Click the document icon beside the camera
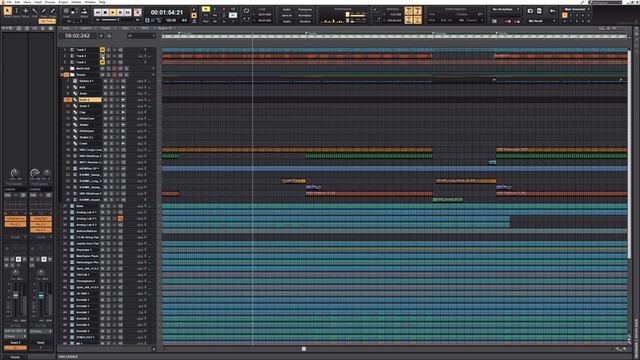This screenshot has width=640, height=360. click(x=539, y=11)
